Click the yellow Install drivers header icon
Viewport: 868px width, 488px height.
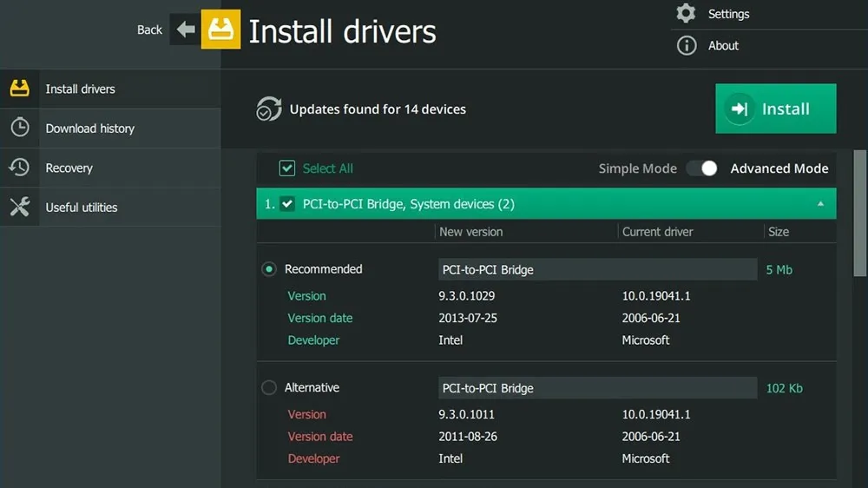click(220, 30)
